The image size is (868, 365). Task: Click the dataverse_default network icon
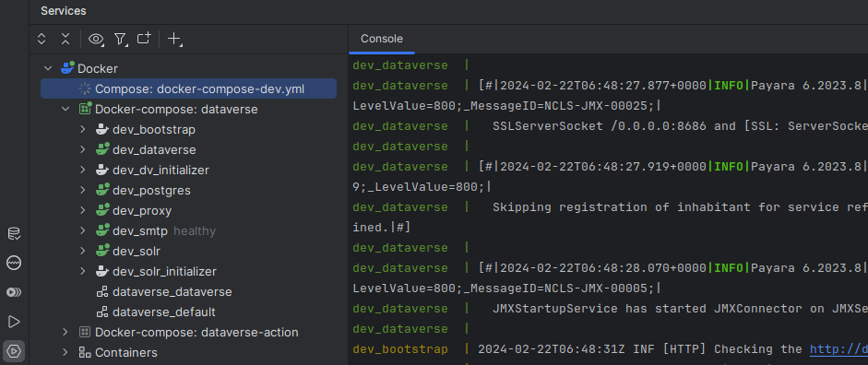point(101,312)
